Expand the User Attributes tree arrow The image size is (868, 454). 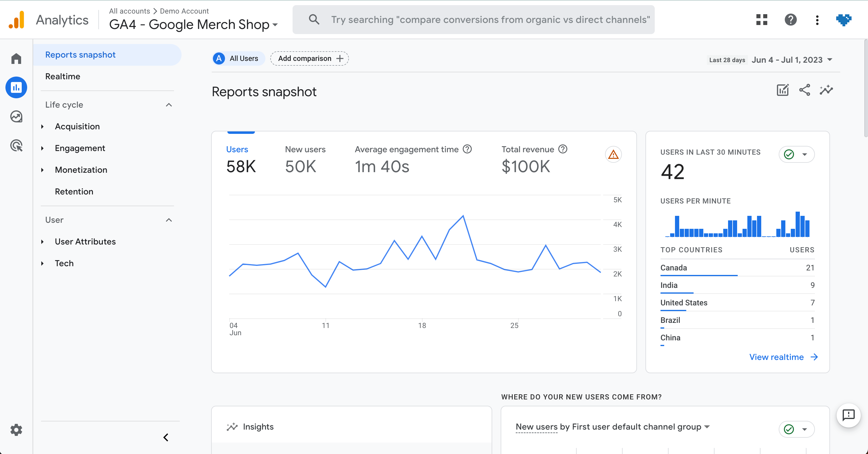(43, 242)
